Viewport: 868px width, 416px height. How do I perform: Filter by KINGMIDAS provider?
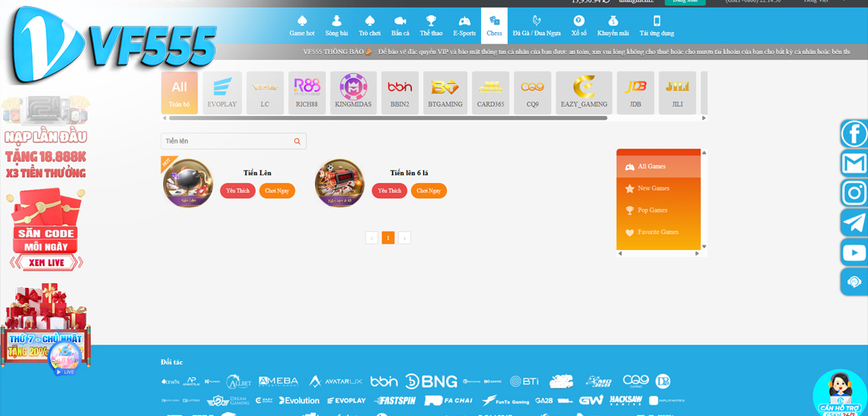click(353, 93)
